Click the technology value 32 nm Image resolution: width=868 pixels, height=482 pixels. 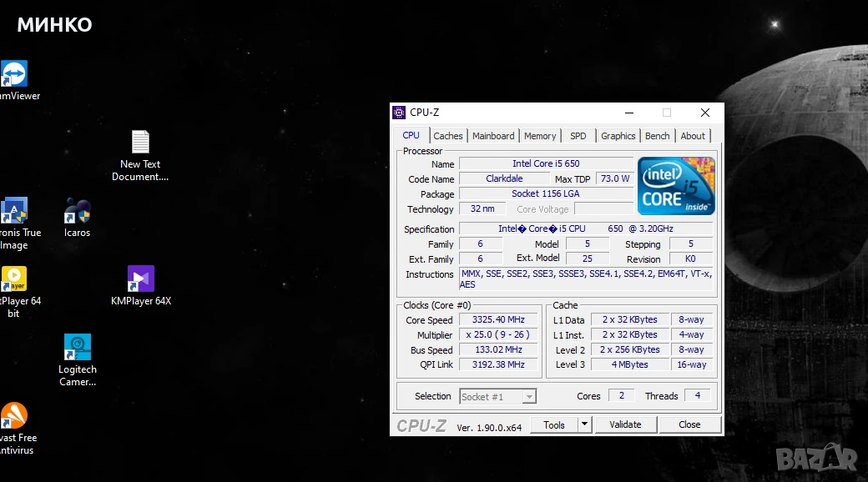coord(482,209)
